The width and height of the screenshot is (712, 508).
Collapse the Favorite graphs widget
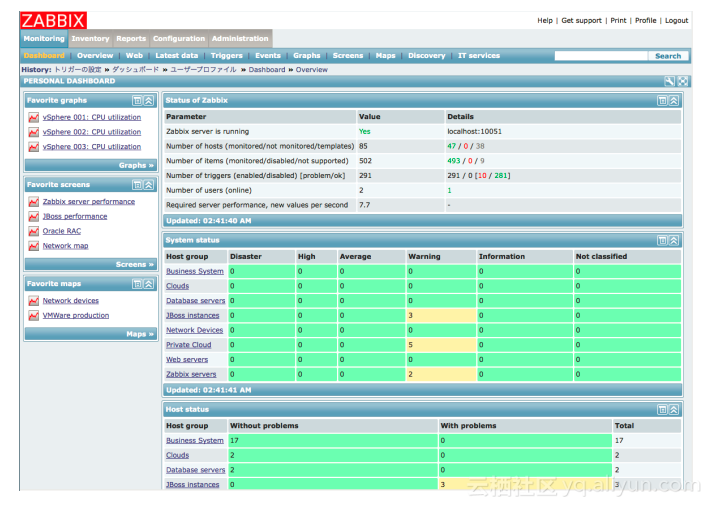click(x=148, y=101)
